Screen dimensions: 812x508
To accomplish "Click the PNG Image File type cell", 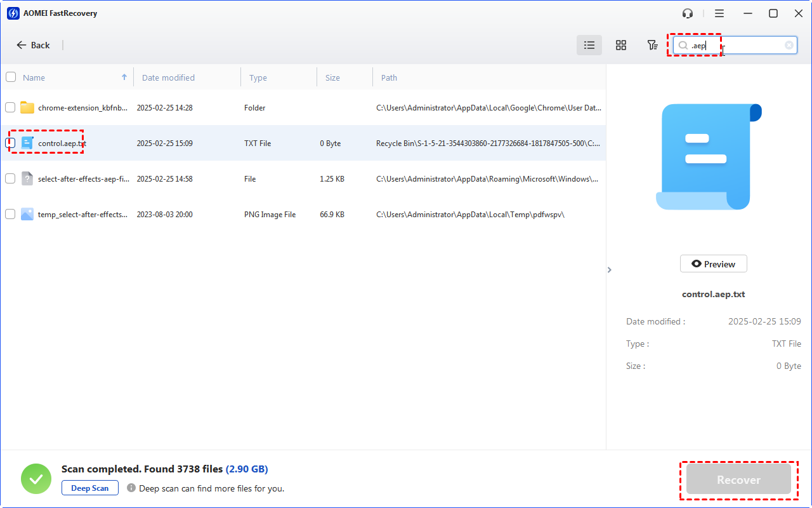I will (270, 215).
